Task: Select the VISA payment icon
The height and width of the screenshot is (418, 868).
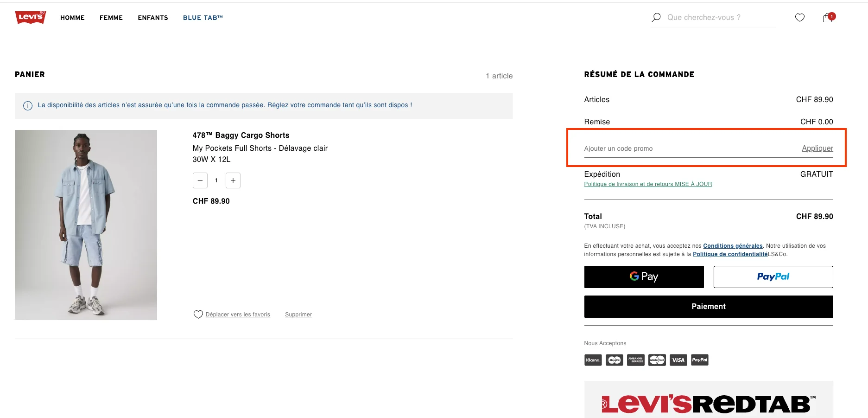Action: click(x=678, y=360)
